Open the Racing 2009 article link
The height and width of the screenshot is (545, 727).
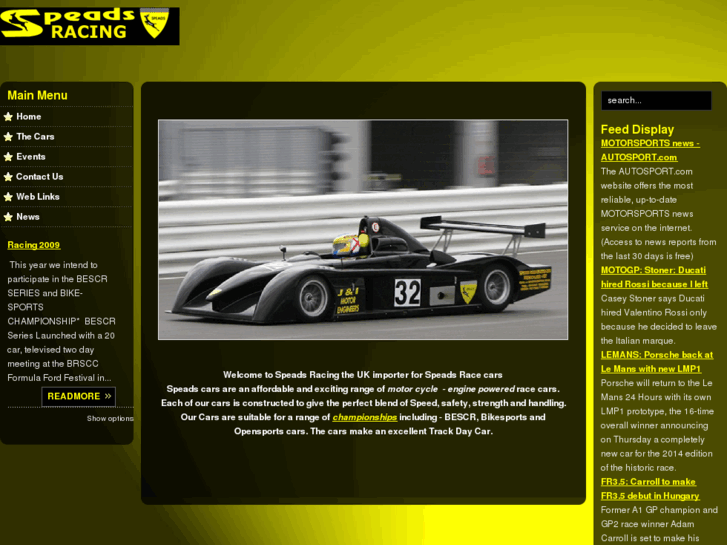[x=34, y=245]
